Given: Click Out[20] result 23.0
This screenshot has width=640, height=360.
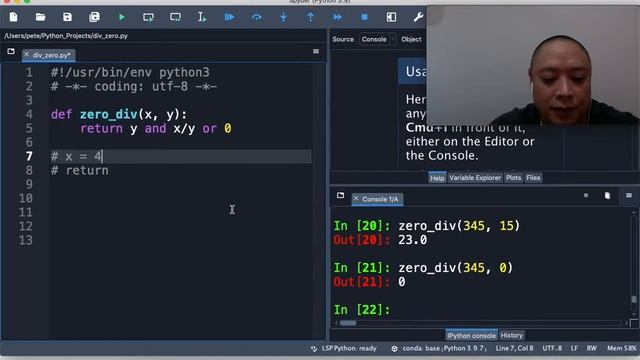Looking at the screenshot, I should pyautogui.click(x=413, y=240).
